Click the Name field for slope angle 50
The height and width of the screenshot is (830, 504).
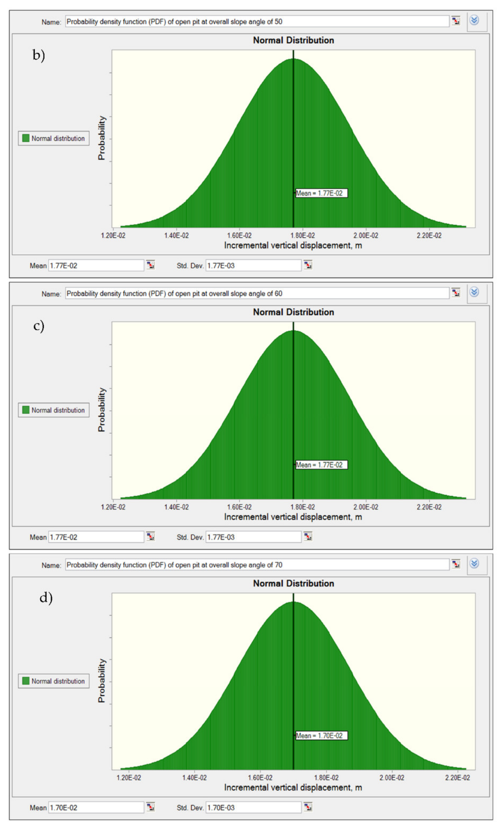[257, 22]
